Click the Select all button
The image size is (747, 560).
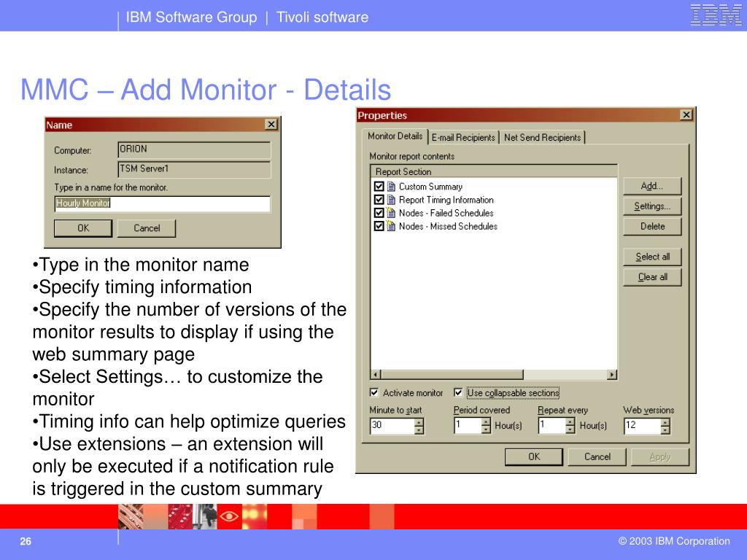click(x=652, y=257)
